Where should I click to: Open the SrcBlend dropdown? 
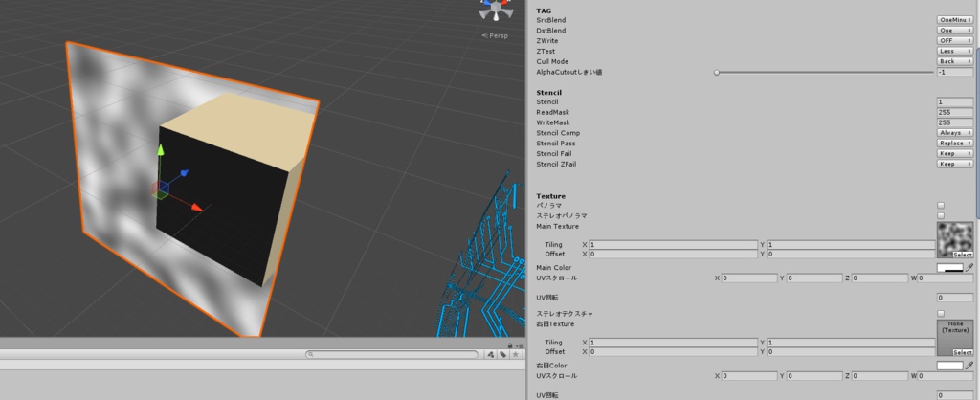click(x=955, y=20)
